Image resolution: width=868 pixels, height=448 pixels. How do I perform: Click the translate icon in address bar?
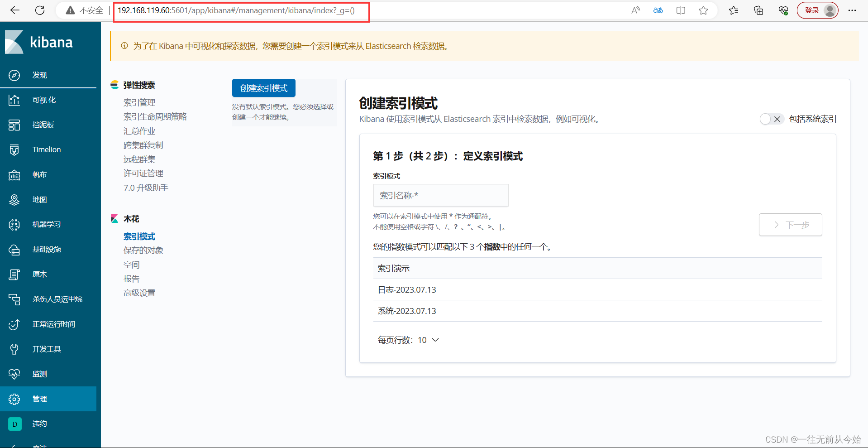coord(658,10)
